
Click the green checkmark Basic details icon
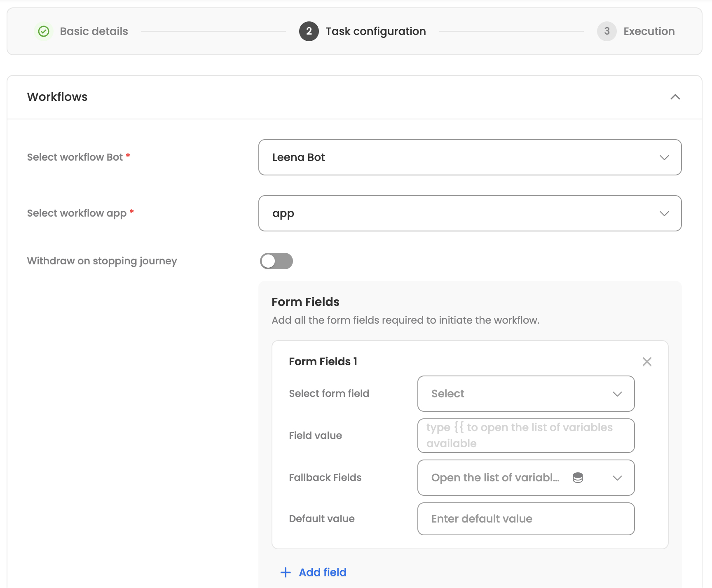[x=44, y=31]
